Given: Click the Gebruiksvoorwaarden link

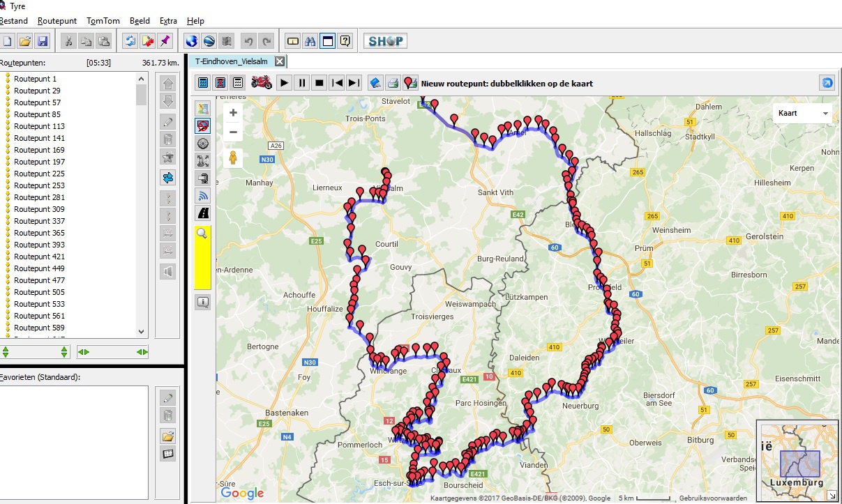Looking at the screenshot, I should (712, 498).
